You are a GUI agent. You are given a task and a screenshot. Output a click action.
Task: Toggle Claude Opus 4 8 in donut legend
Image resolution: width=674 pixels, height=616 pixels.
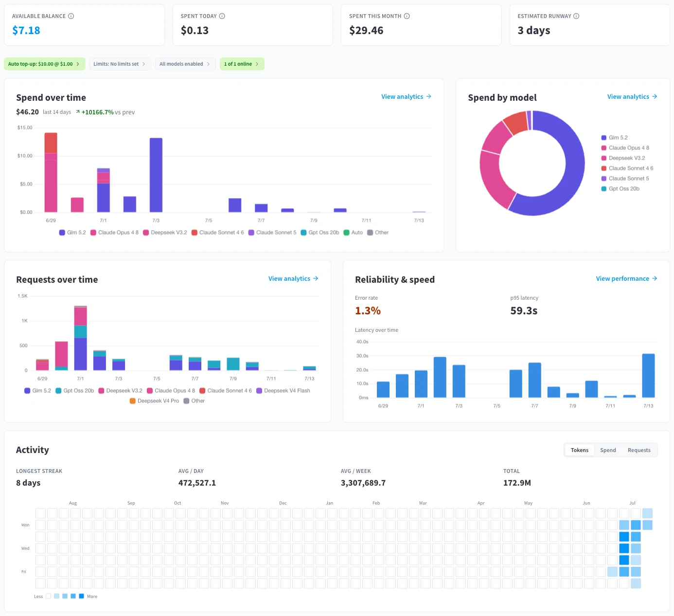[x=625, y=148]
